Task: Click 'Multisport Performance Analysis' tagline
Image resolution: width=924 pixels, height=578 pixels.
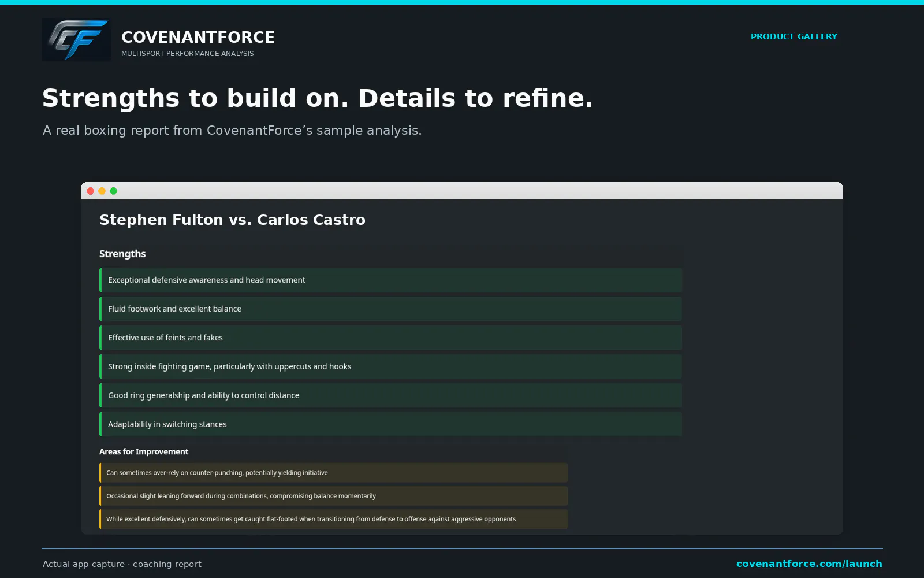Action: (188, 54)
